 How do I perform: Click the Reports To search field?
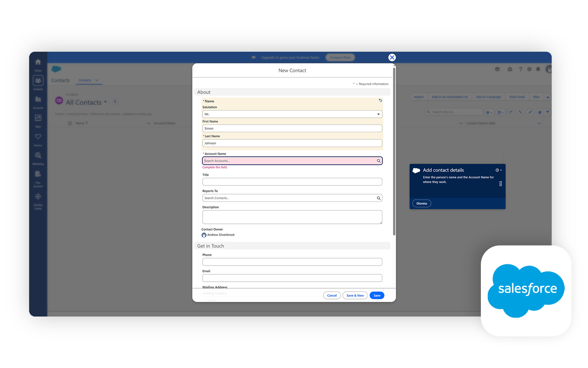(292, 198)
